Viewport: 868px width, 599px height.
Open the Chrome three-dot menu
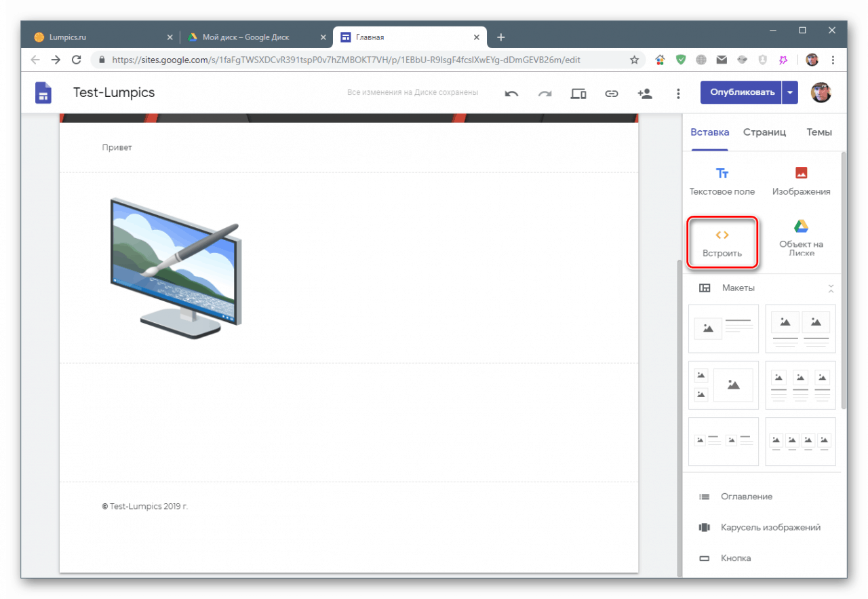tap(833, 60)
